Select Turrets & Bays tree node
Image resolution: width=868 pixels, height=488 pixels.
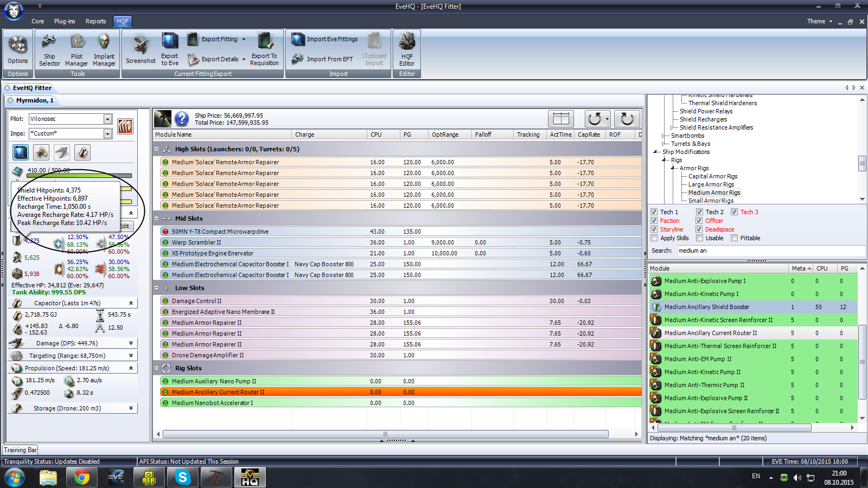pyautogui.click(x=690, y=144)
